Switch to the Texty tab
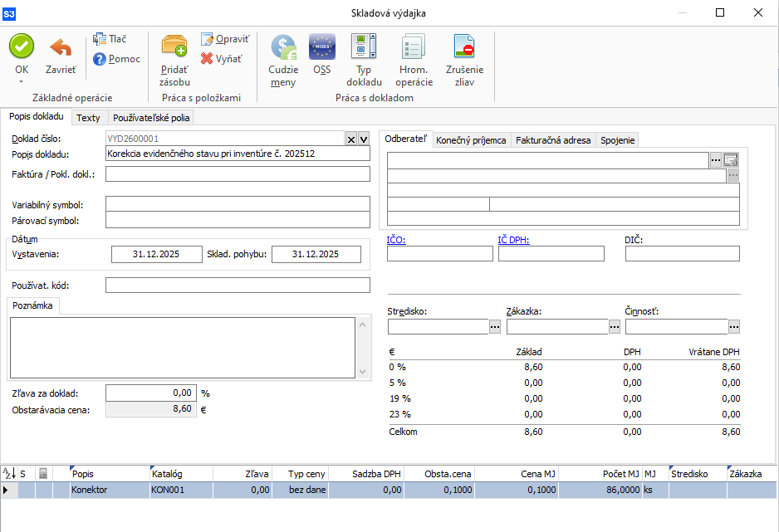The image size is (779, 532). tap(88, 118)
